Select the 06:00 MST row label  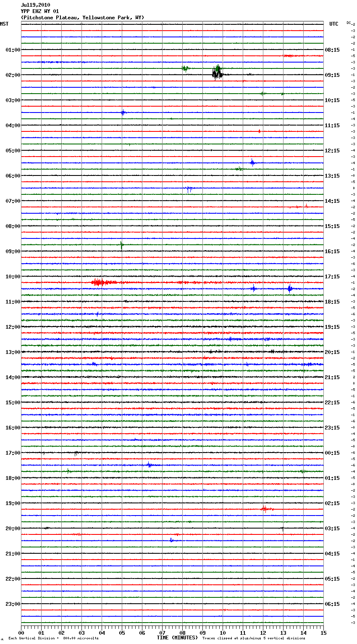[13, 176]
